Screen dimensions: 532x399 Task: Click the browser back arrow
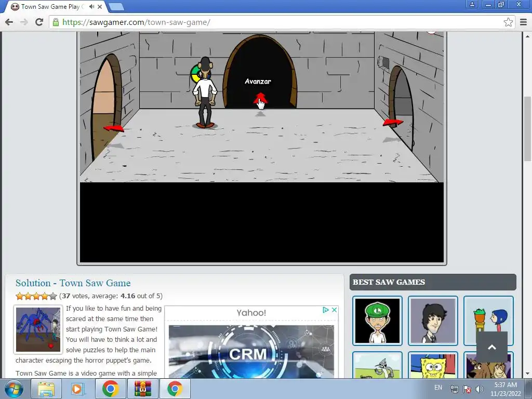(x=9, y=22)
